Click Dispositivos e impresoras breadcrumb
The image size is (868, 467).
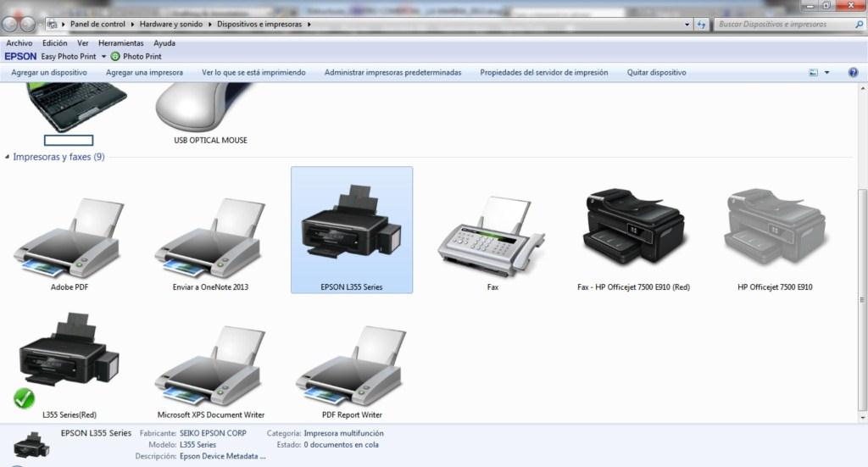tap(259, 25)
